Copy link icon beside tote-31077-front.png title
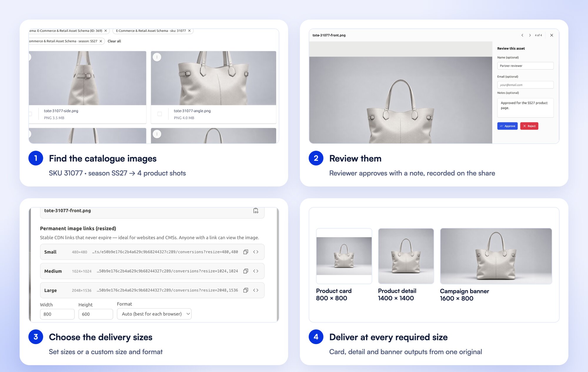Viewport: 588px width, 372px height. [x=256, y=211]
